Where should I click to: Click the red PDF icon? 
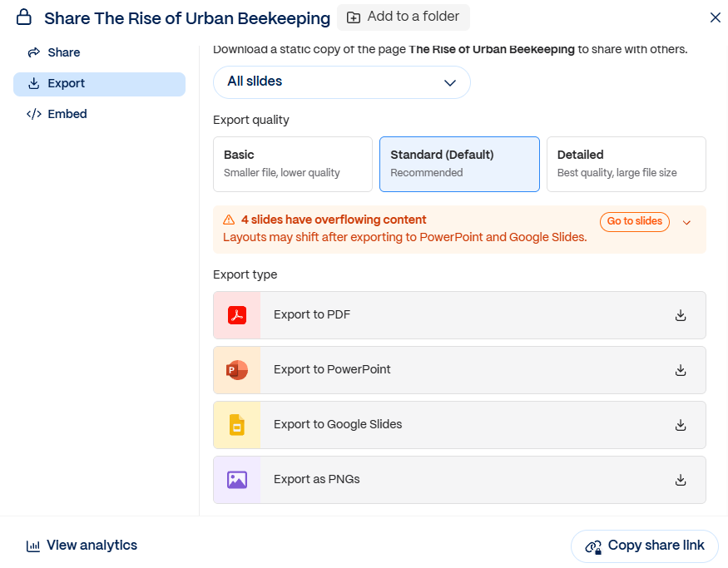tap(237, 315)
